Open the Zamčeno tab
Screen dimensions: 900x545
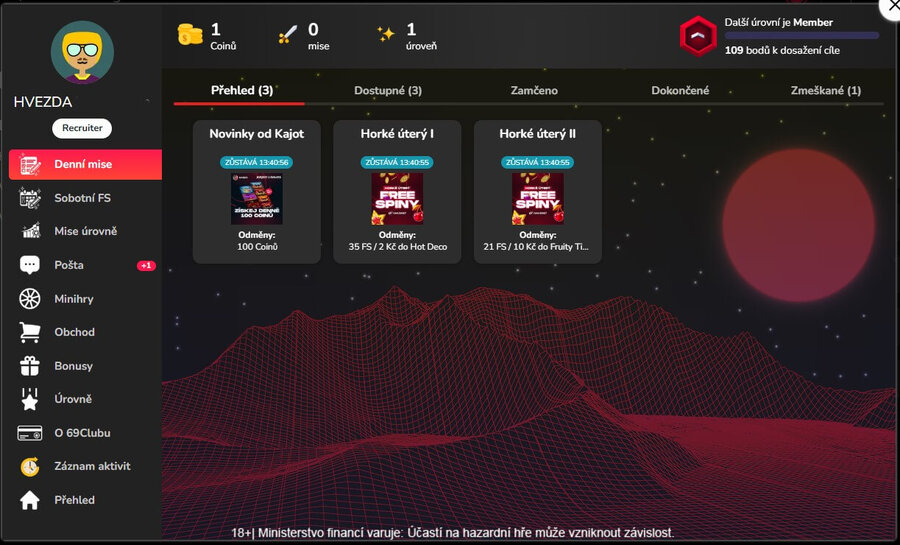click(534, 91)
